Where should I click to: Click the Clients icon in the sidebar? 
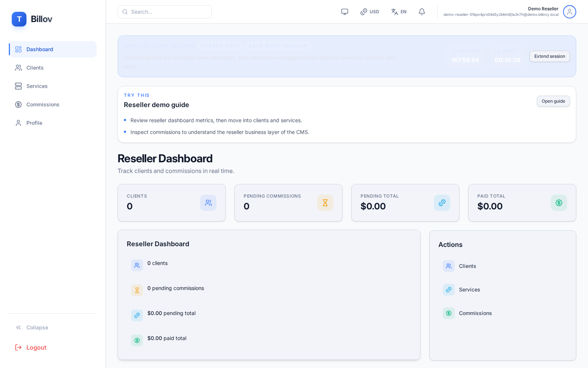click(18, 68)
